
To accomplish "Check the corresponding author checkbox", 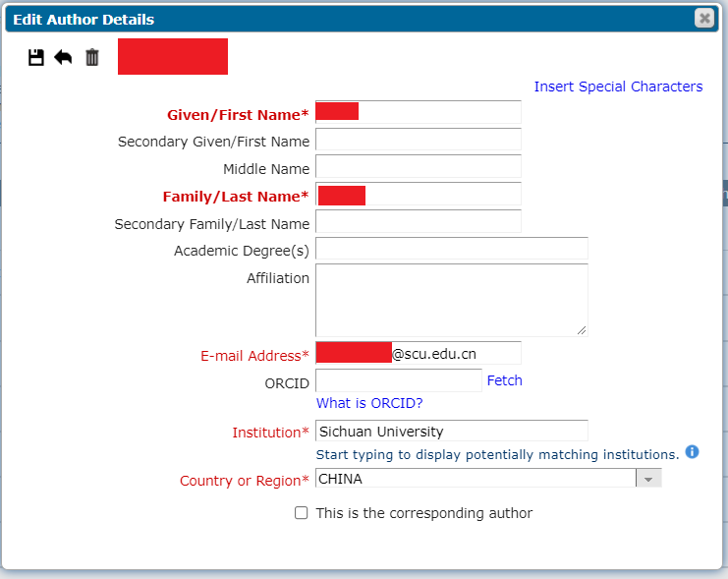I will 302,513.
